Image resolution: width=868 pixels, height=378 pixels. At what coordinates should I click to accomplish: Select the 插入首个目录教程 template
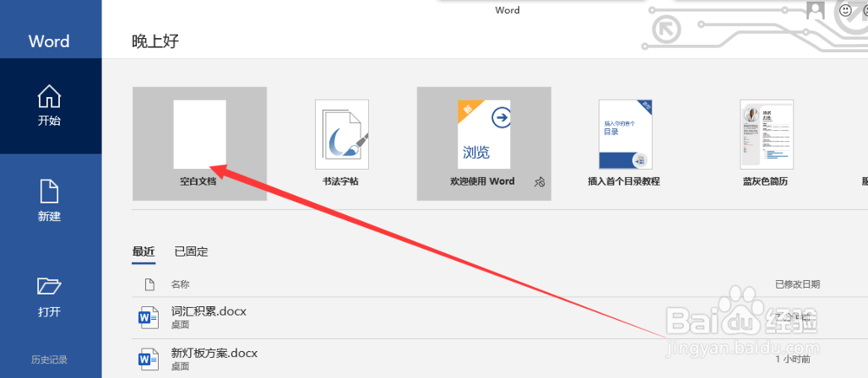(x=625, y=144)
